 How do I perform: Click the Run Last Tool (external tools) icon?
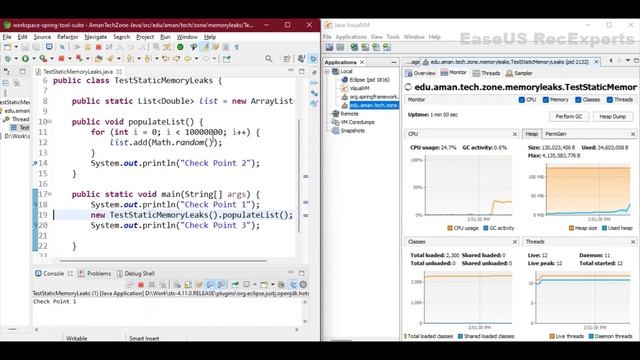coord(43,59)
